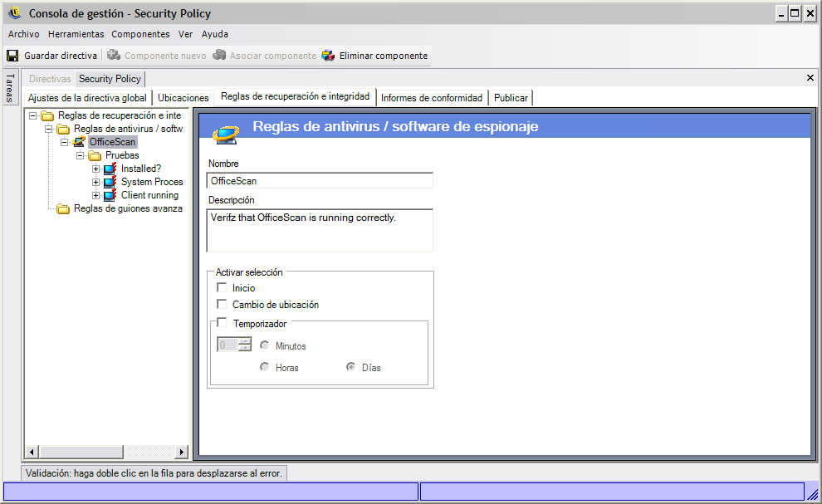Select the Security Policy tab
This screenshot has width=822, height=504.
(110, 79)
